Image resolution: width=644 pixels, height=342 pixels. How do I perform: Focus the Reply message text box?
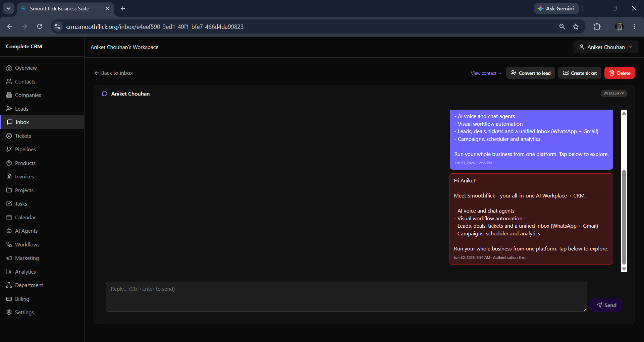tap(346, 297)
